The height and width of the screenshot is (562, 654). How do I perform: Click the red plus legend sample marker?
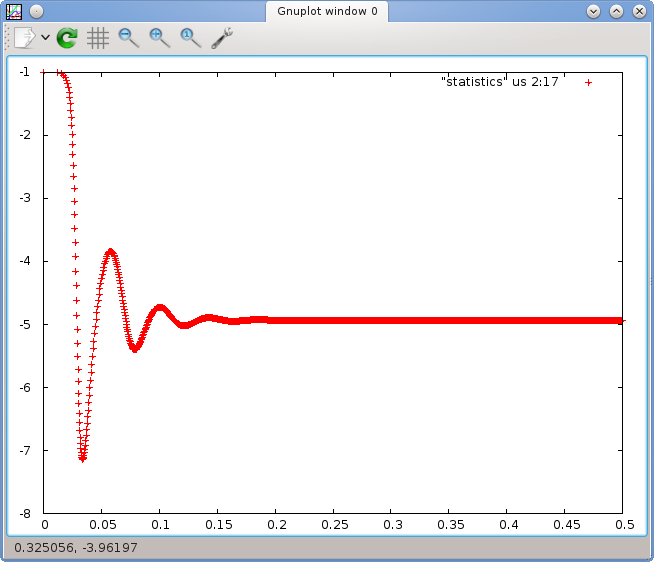588,82
